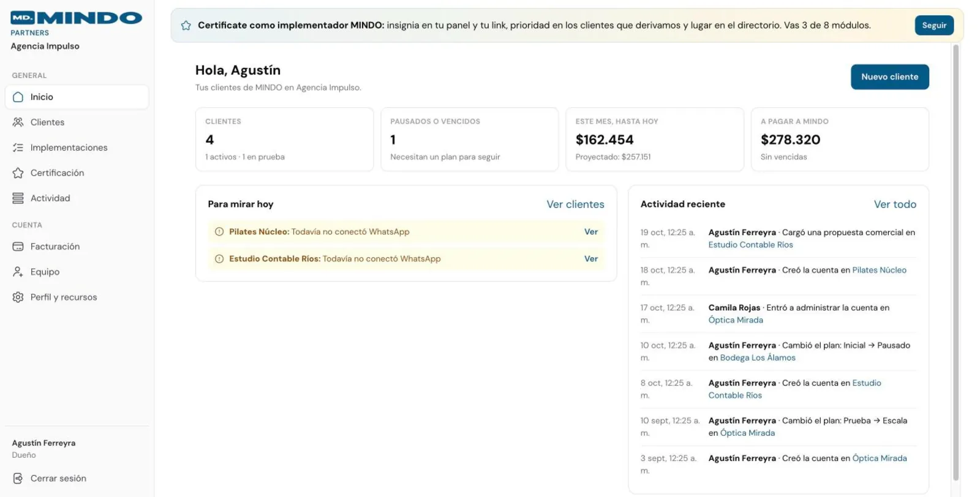Open Estudio Contable Ríos link in 8 oct activity

point(795,389)
